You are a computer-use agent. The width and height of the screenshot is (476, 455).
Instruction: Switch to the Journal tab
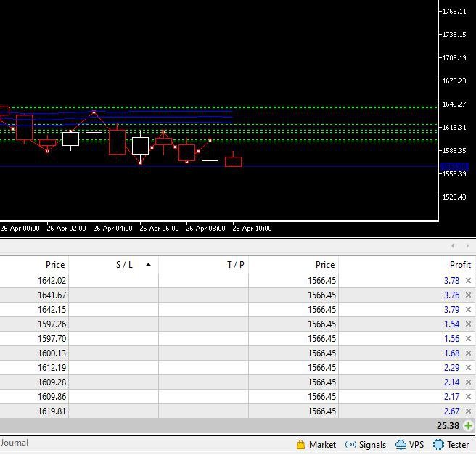coord(15,443)
